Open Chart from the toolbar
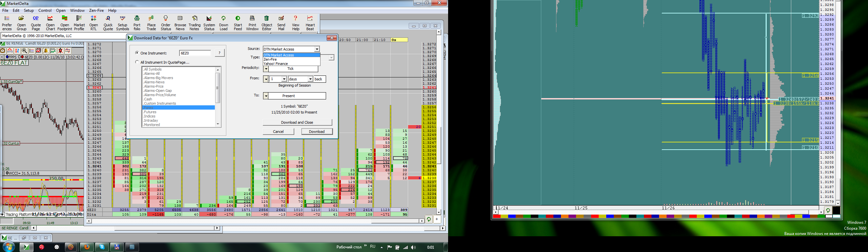This screenshot has width=868, height=252. tap(50, 23)
